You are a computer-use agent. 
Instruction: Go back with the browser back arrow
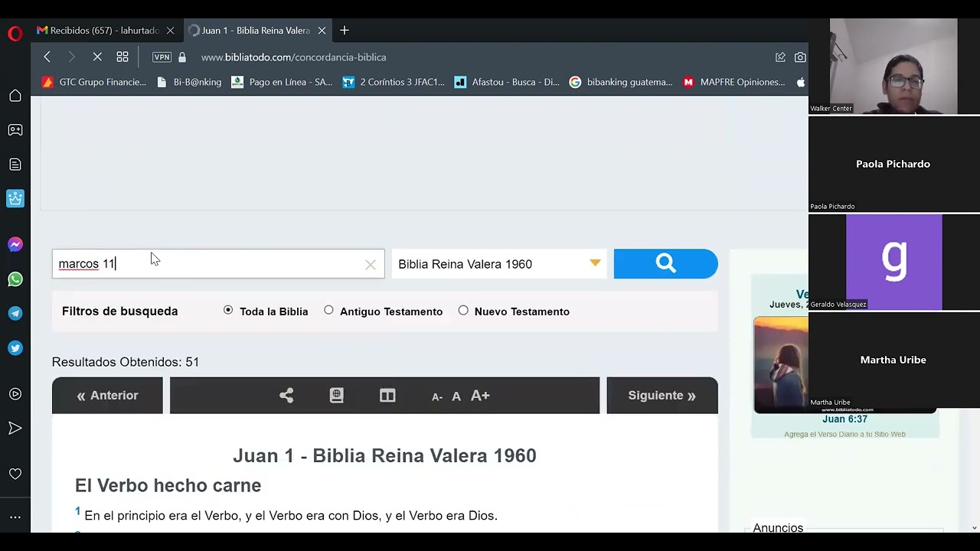click(x=47, y=57)
